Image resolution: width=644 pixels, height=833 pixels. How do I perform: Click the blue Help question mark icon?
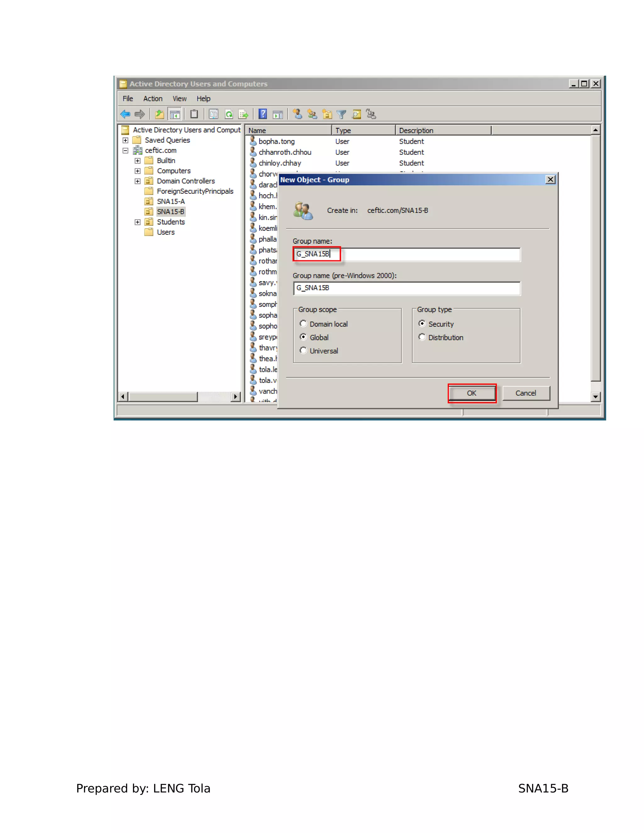pos(263,114)
